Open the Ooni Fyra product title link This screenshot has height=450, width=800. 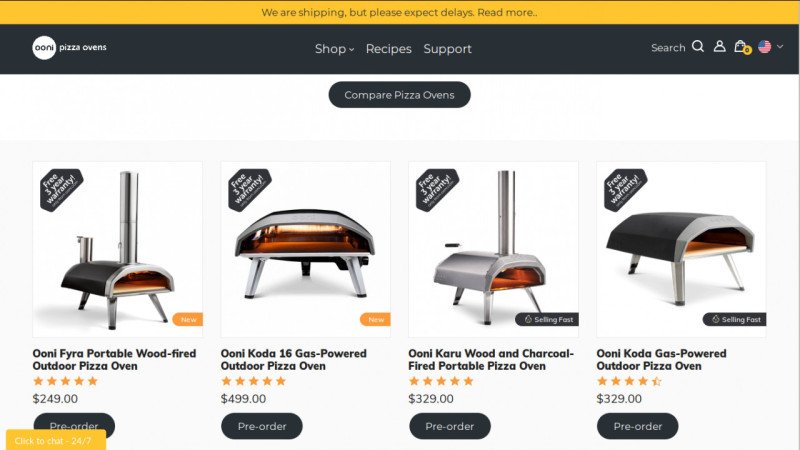point(114,360)
